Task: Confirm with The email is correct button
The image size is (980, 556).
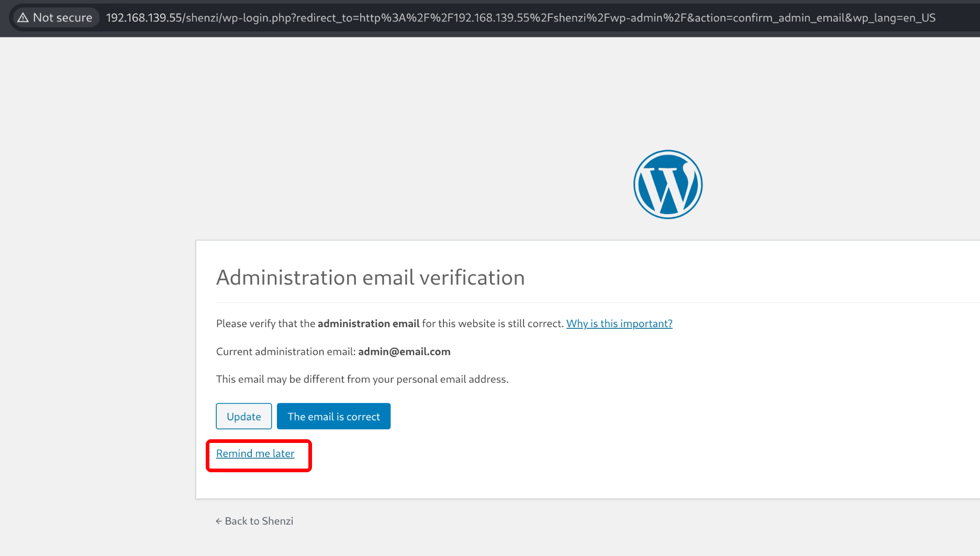Action: [333, 416]
